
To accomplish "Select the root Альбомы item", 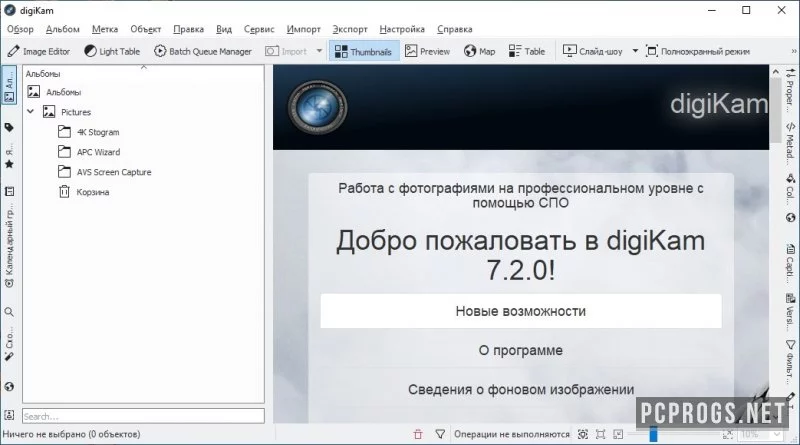I will (x=55, y=92).
